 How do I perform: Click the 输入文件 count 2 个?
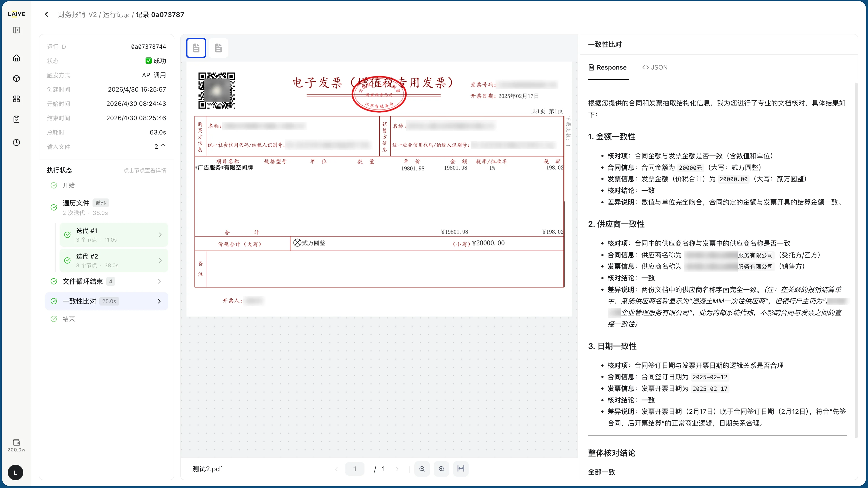pos(160,147)
